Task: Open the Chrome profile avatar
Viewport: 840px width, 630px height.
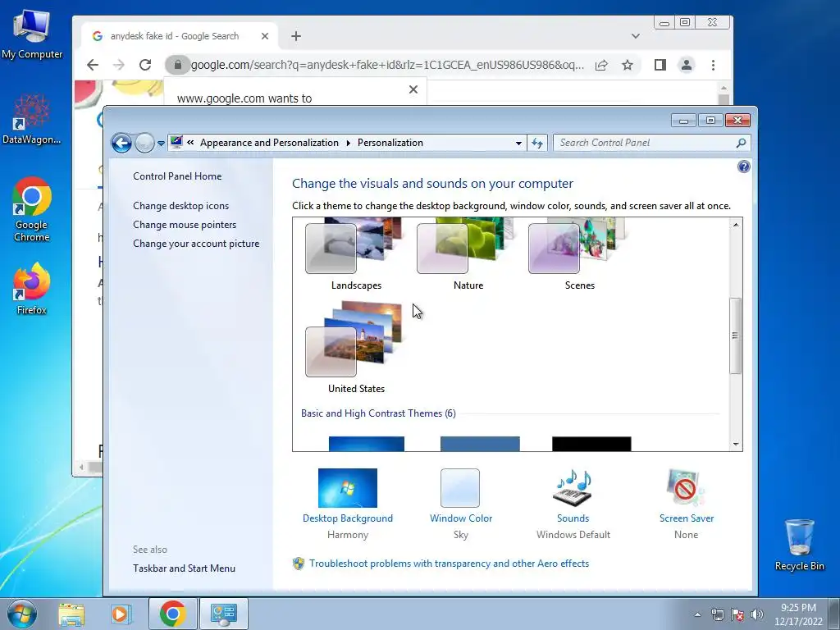Action: tap(687, 65)
